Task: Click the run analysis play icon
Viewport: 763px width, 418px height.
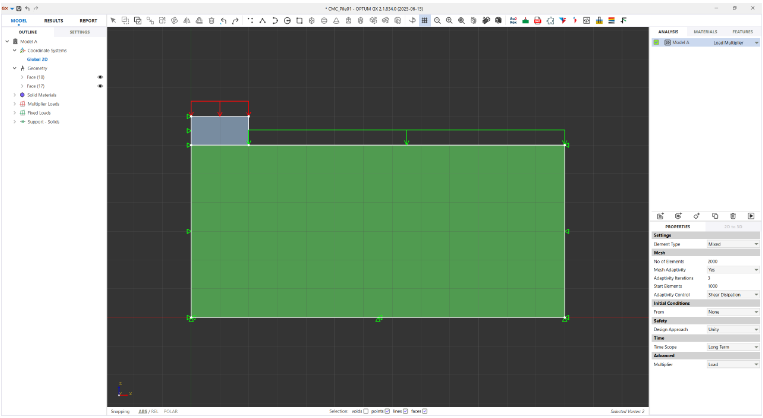Action: click(x=752, y=216)
